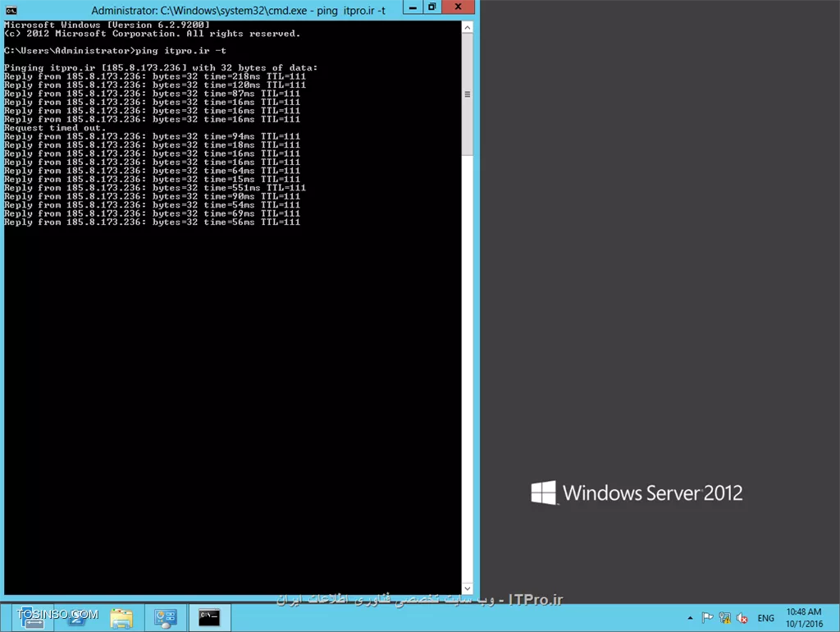Open the Action Center flag icon

point(707,618)
